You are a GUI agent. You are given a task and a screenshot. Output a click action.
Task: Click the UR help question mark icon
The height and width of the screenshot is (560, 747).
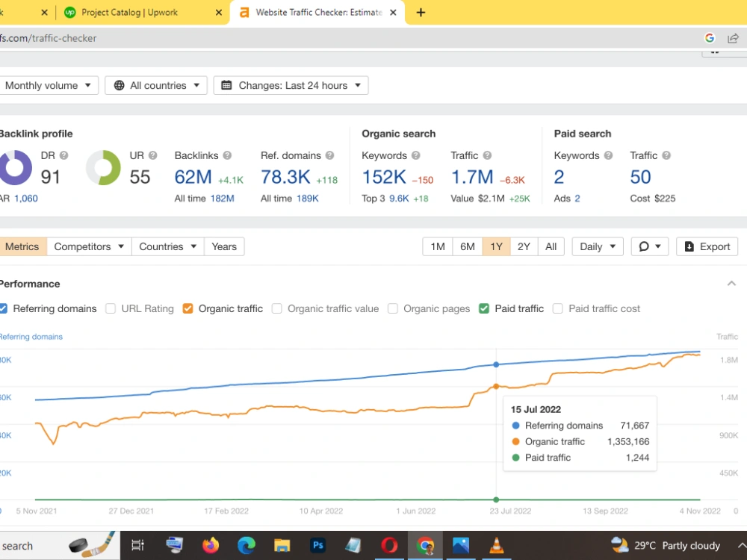(152, 155)
